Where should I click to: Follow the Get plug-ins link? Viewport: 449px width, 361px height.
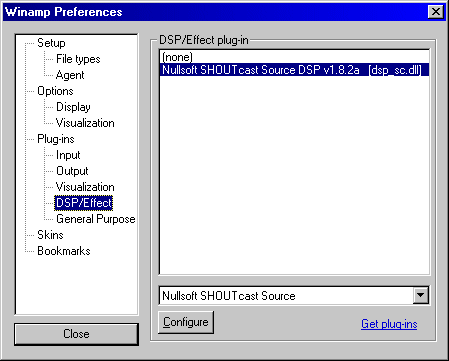coord(389,324)
